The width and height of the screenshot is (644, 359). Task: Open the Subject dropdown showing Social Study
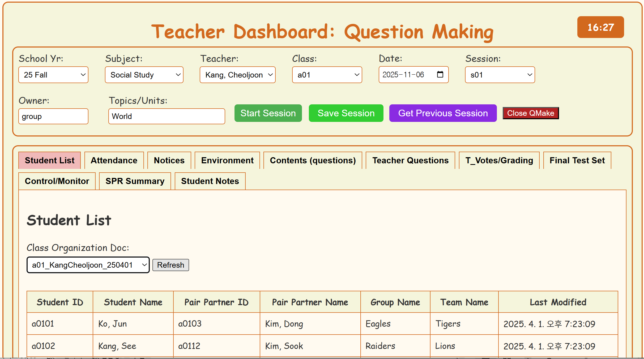pyautogui.click(x=144, y=75)
